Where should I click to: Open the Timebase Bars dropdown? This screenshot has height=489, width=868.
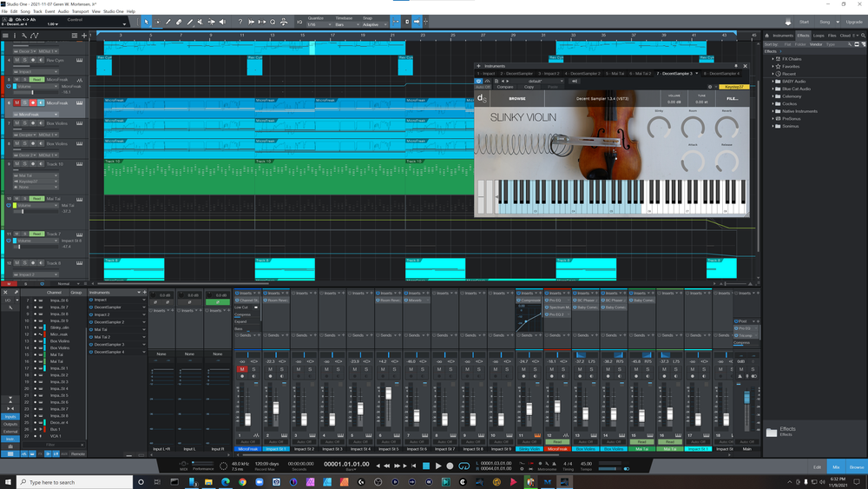coord(346,24)
